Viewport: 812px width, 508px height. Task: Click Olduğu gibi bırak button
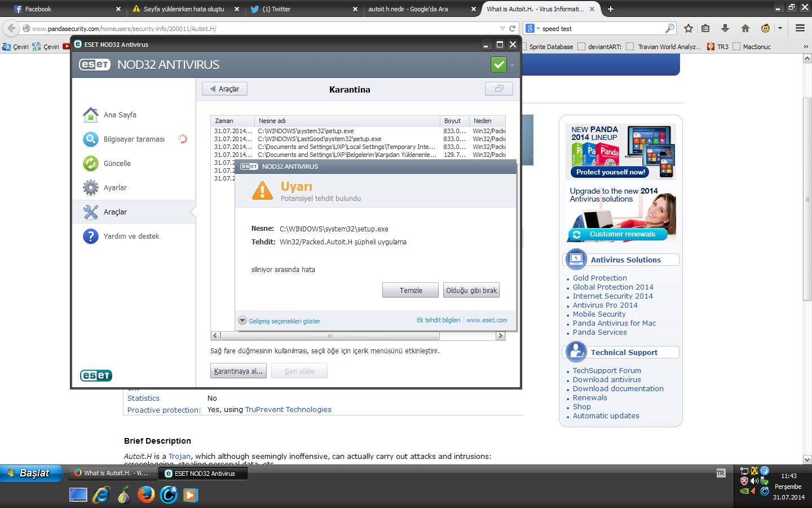[471, 290]
